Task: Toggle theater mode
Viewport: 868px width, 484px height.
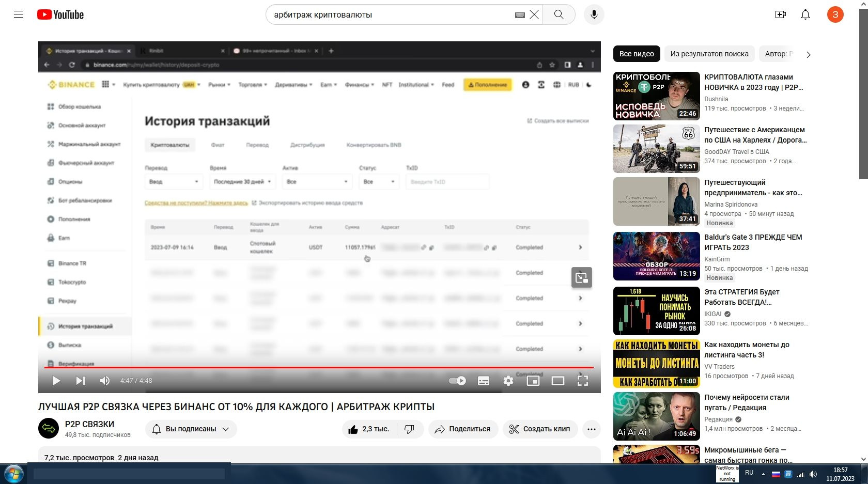Action: point(558,381)
